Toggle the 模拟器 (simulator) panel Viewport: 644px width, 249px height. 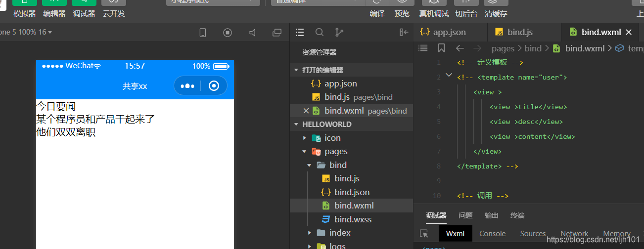[x=25, y=13]
